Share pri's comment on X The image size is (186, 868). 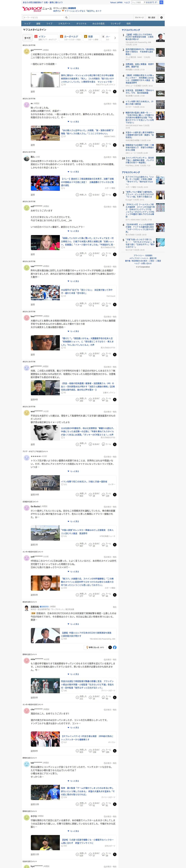[x=115, y=400]
